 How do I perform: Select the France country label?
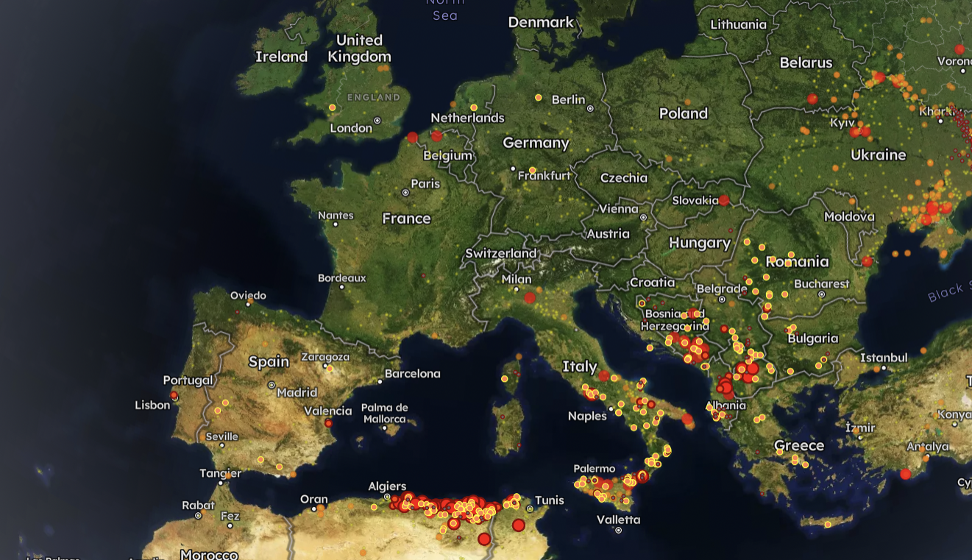406,219
